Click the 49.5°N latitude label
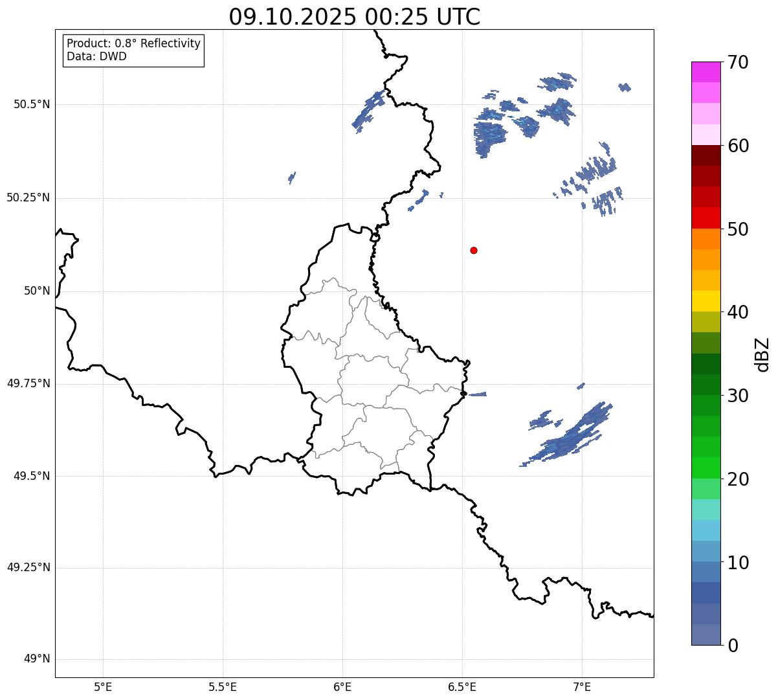This screenshot has height=700, width=778. [32, 476]
